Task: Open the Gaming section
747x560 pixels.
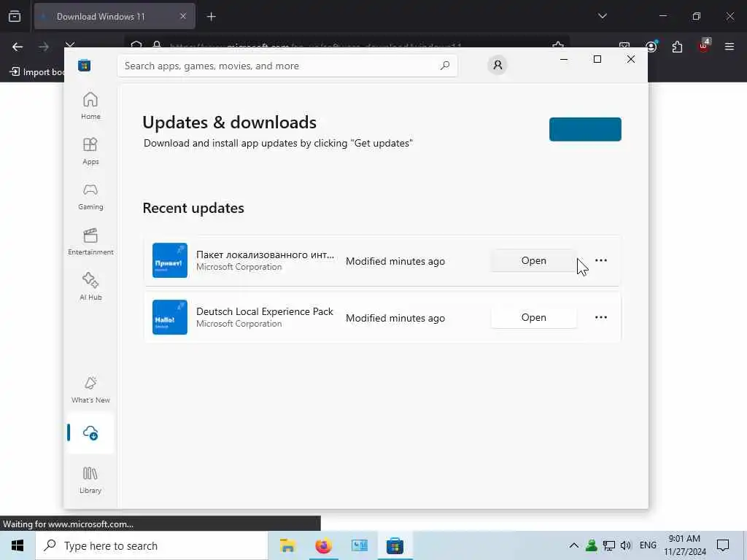Action: click(x=90, y=196)
